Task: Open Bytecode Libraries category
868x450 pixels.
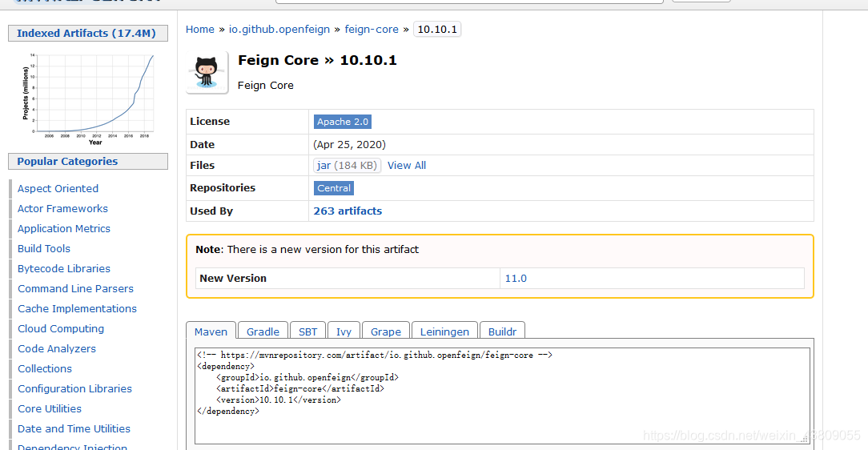Action: tap(64, 268)
